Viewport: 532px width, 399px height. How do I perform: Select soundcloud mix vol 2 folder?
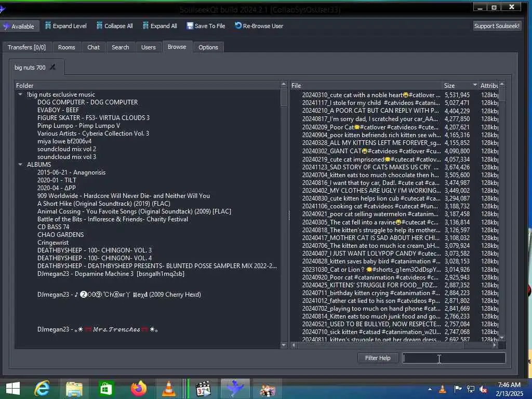coord(66,149)
